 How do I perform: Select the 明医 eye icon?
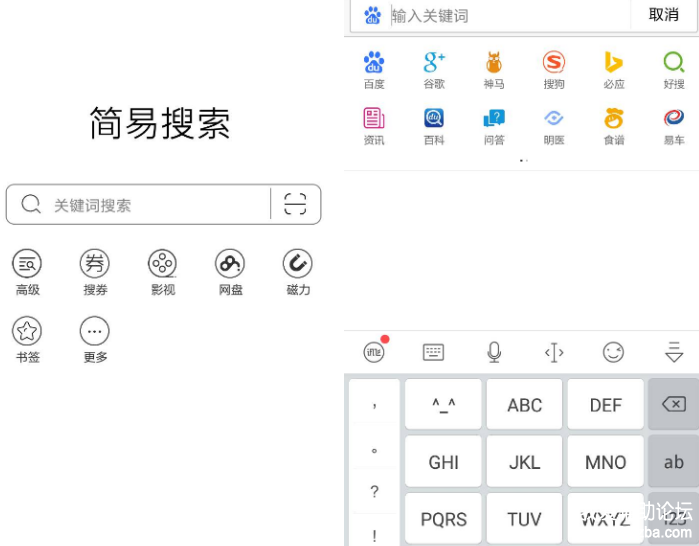point(554,118)
